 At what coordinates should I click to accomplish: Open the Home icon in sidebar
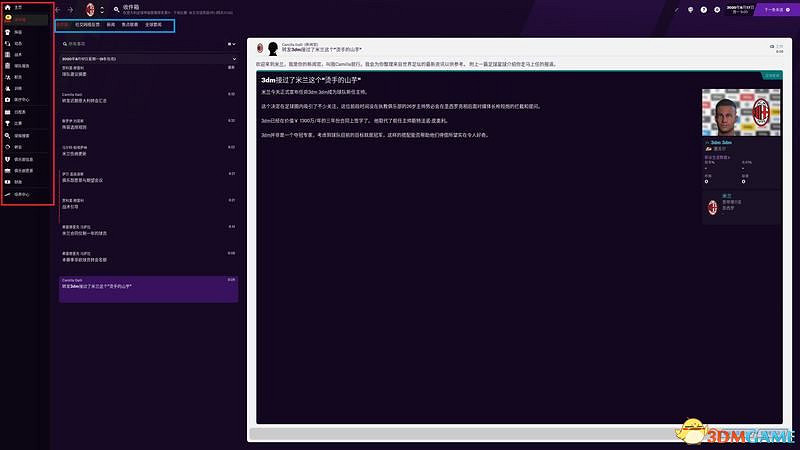pyautogui.click(x=7, y=7)
